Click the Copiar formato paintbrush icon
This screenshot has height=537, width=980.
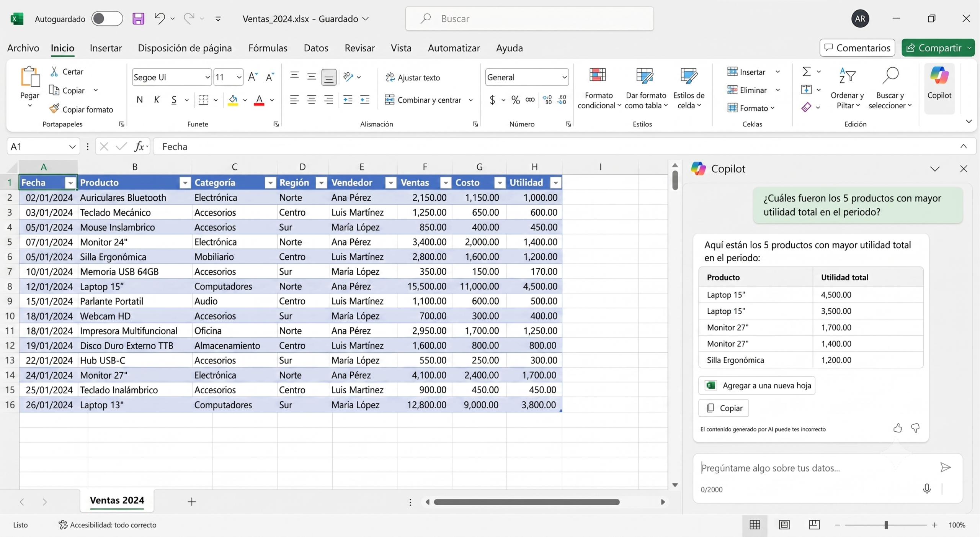[54, 109]
